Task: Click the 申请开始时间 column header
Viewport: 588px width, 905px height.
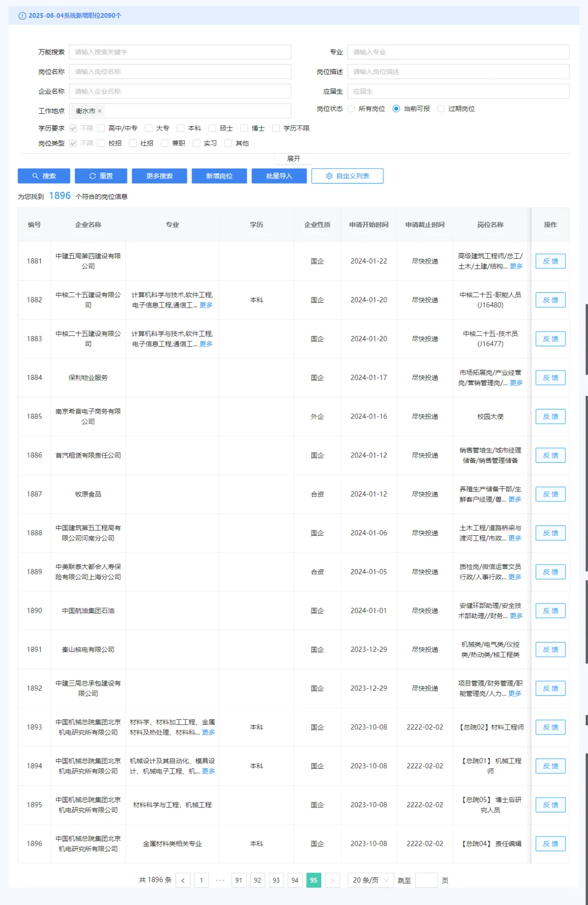Action: pyautogui.click(x=369, y=225)
